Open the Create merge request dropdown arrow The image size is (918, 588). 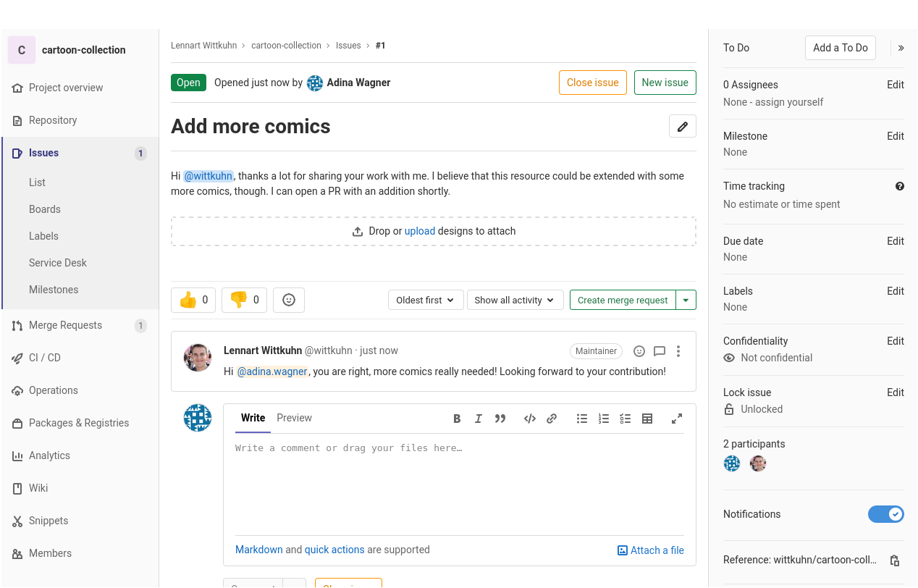[x=686, y=300]
